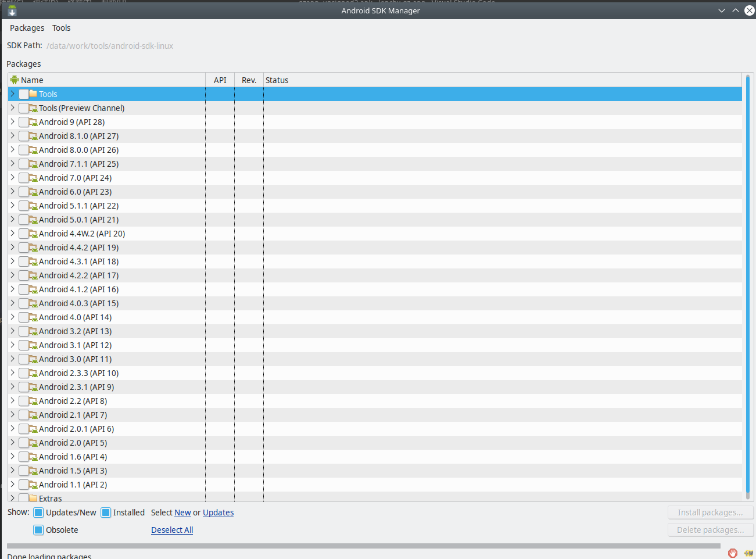
Task: Open the Tools menu
Action: coord(61,28)
